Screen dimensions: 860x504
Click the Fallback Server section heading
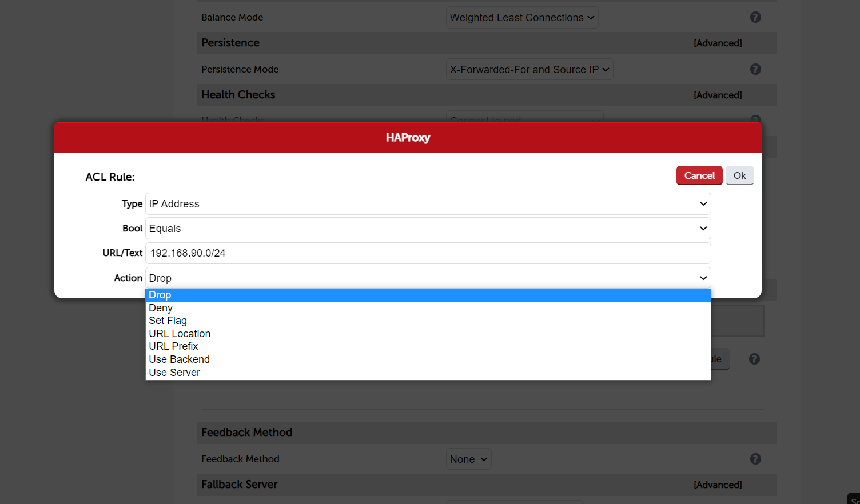click(239, 485)
